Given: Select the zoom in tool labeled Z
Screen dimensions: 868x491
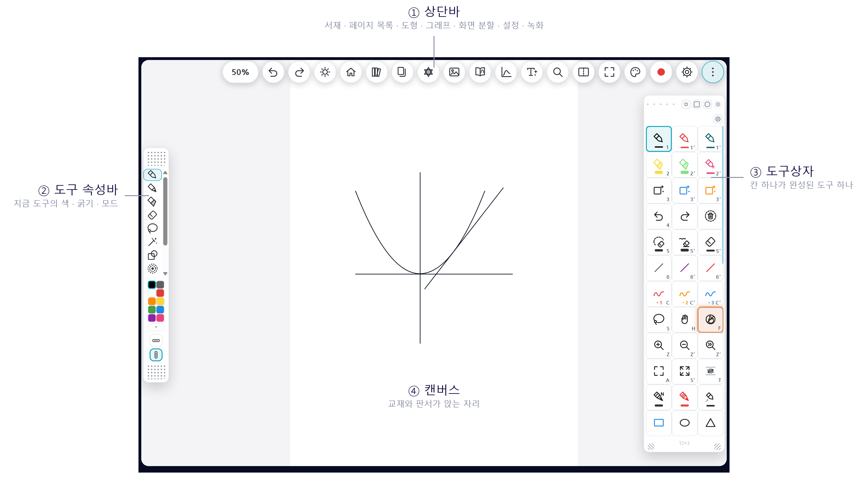Looking at the screenshot, I should tap(659, 346).
